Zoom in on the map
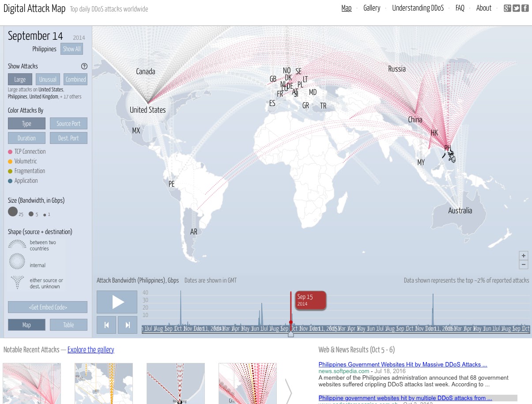 pos(524,256)
